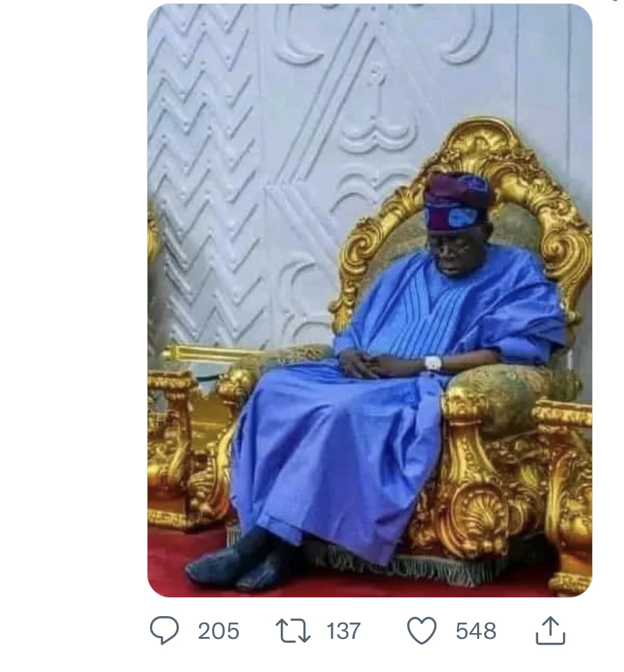Retweet using the looping arrows icon
Screen dimensions: 624x672
point(292,630)
